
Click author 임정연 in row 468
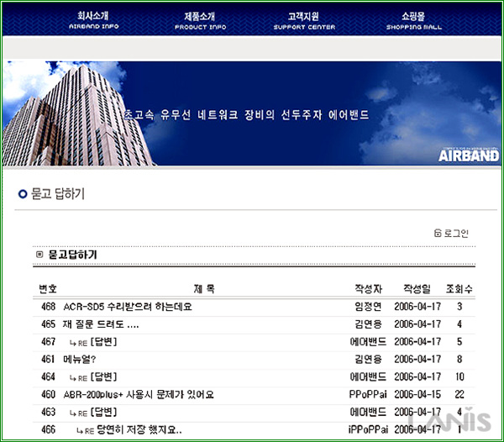(x=368, y=307)
